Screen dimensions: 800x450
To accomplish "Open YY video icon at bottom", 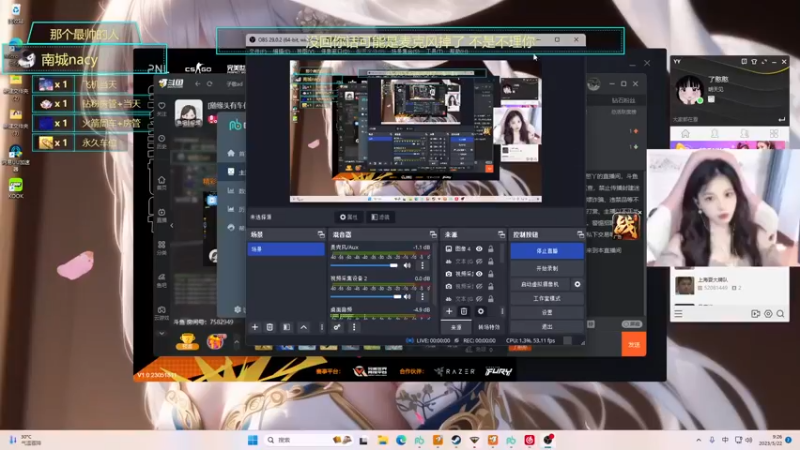I will click(756, 314).
